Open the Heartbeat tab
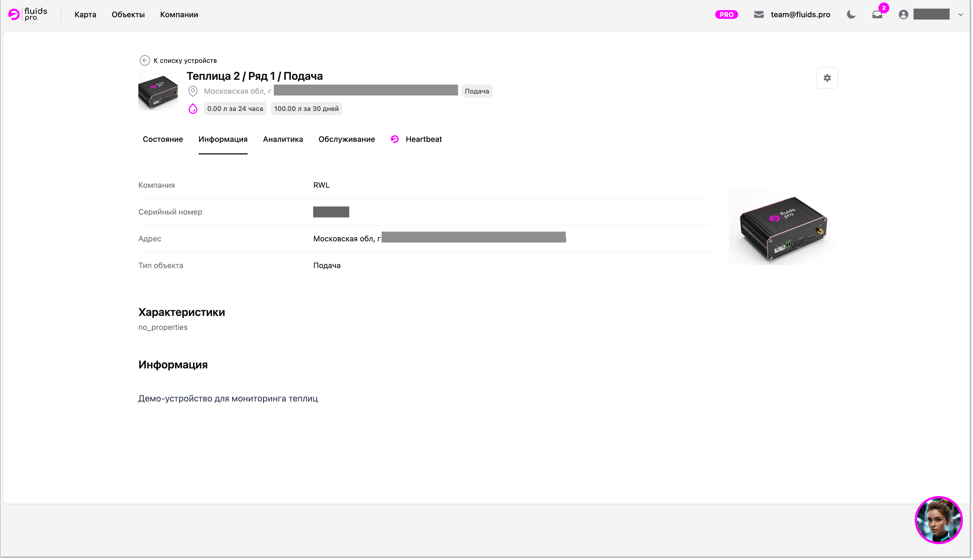The width and height of the screenshot is (973, 560). 423,139
